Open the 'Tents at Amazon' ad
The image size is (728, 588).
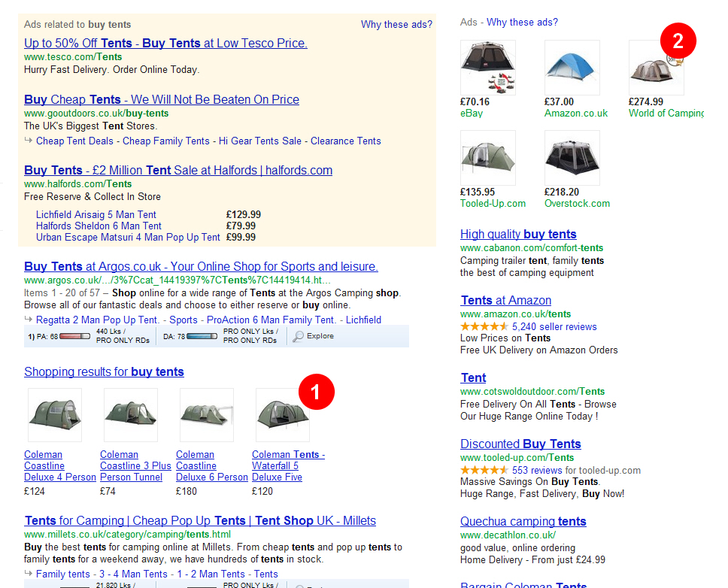(x=506, y=300)
